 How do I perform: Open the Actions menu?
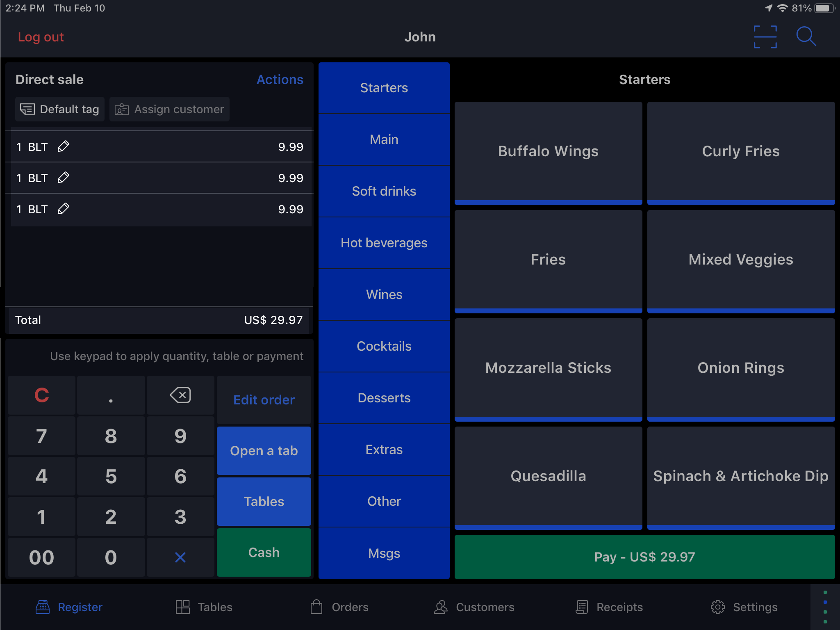[280, 80]
